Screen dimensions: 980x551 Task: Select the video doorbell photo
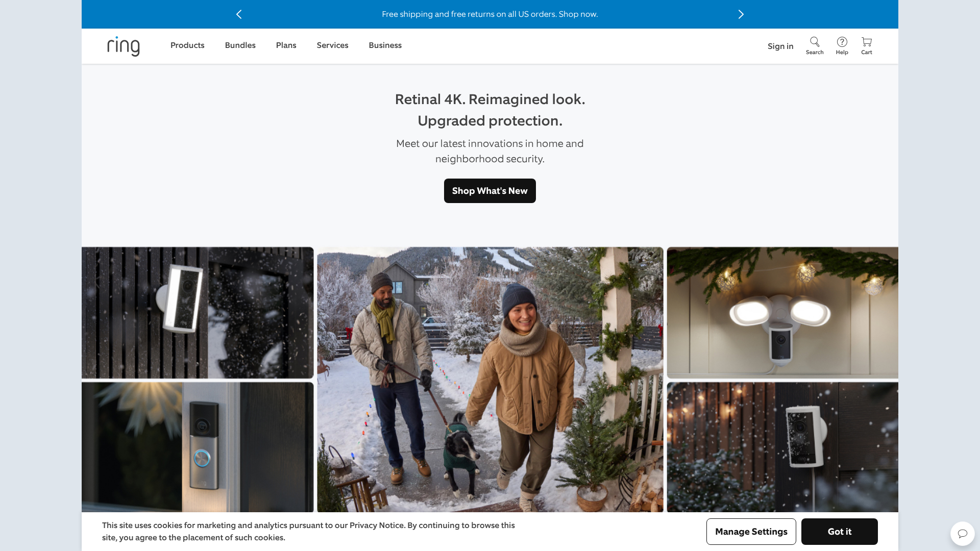[x=198, y=447]
